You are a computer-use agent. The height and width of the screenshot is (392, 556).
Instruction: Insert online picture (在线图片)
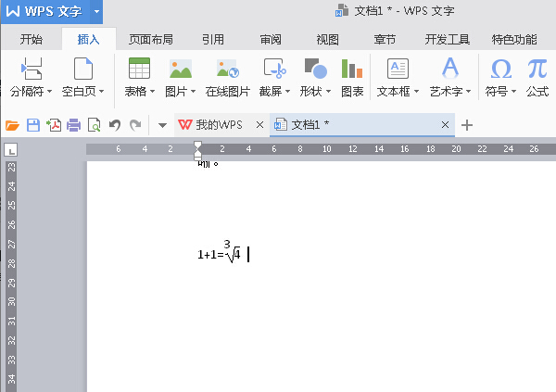228,76
